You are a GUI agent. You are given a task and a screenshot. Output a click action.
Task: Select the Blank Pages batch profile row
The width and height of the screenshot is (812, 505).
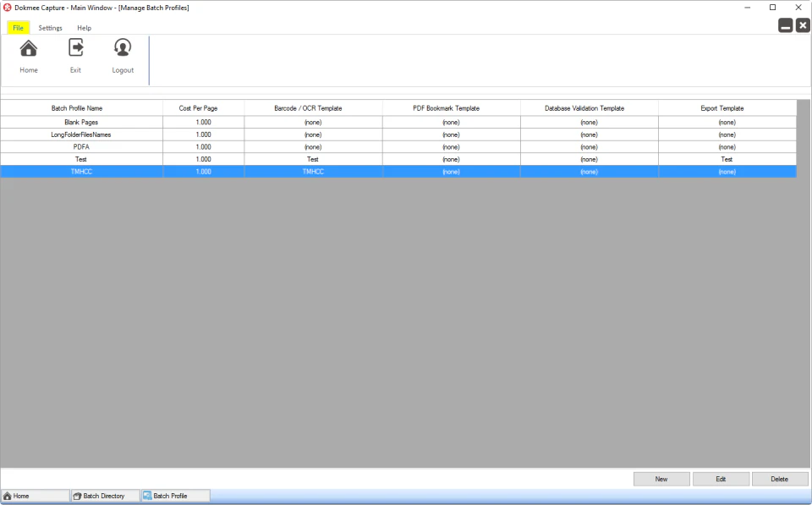[x=80, y=122]
